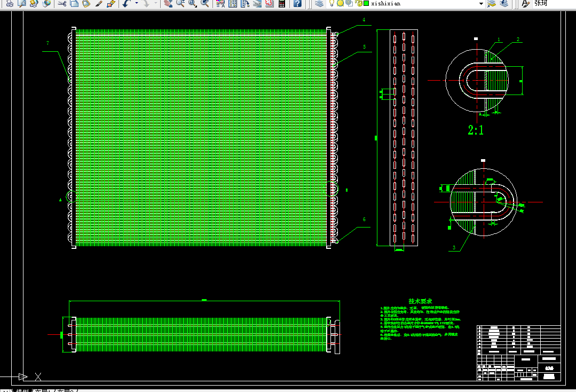Open the 张珂 text style dropdown

(x=555, y=3)
